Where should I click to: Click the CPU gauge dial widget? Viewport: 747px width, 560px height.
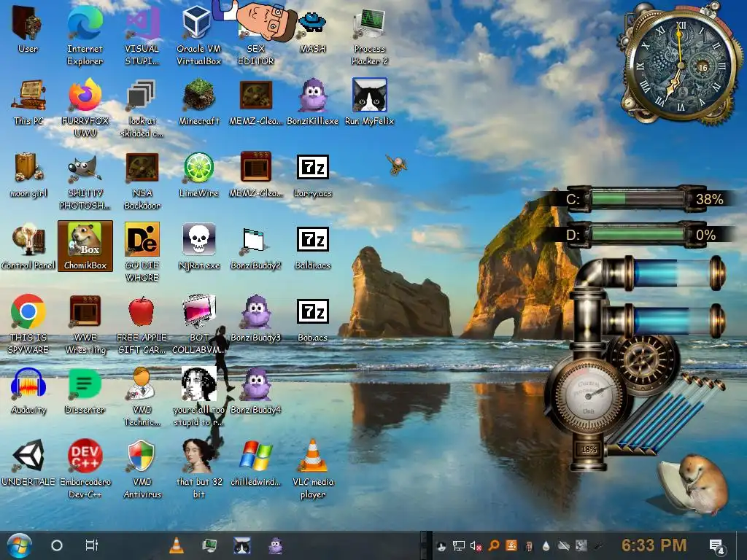click(x=589, y=395)
